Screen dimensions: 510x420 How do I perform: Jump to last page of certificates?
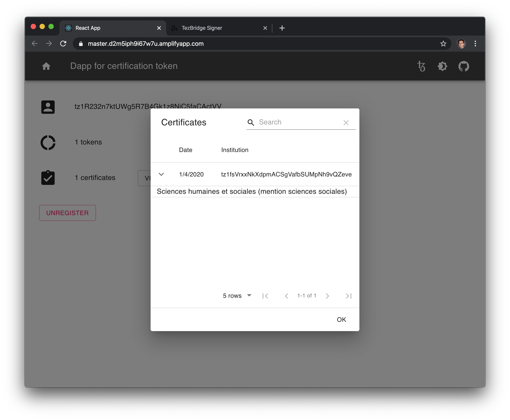349,296
